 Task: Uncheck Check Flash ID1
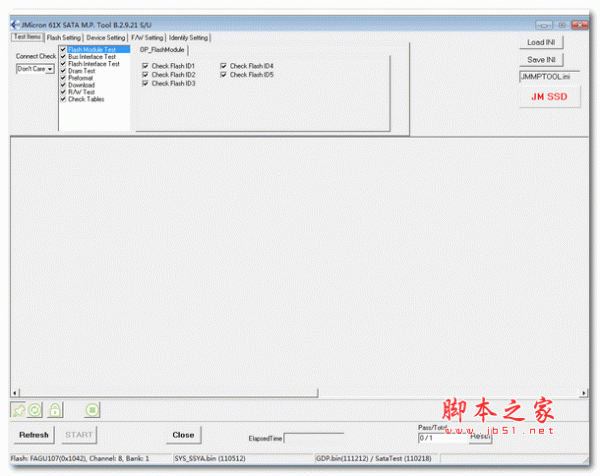pos(145,66)
